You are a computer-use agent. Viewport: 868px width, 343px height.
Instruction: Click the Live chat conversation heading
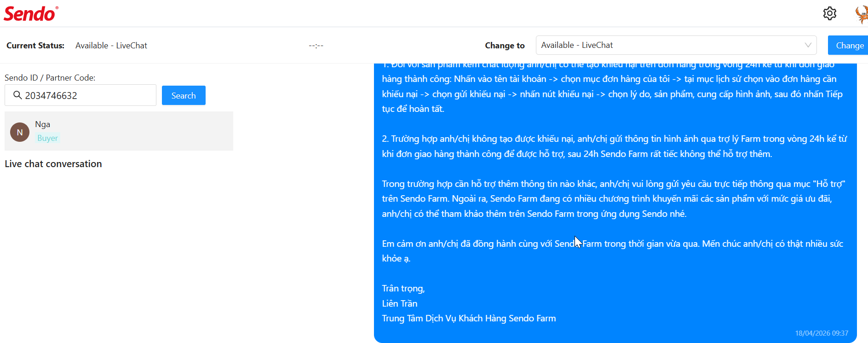[53, 164]
